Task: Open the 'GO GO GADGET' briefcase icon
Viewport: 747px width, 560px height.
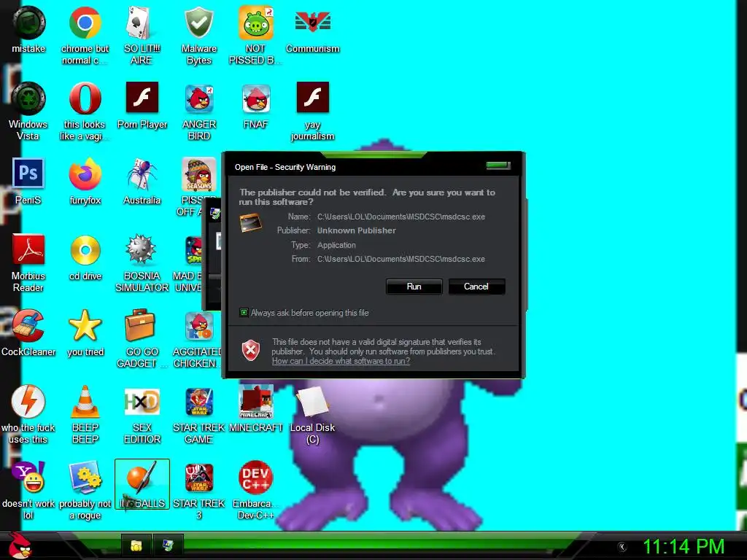Action: click(139, 325)
